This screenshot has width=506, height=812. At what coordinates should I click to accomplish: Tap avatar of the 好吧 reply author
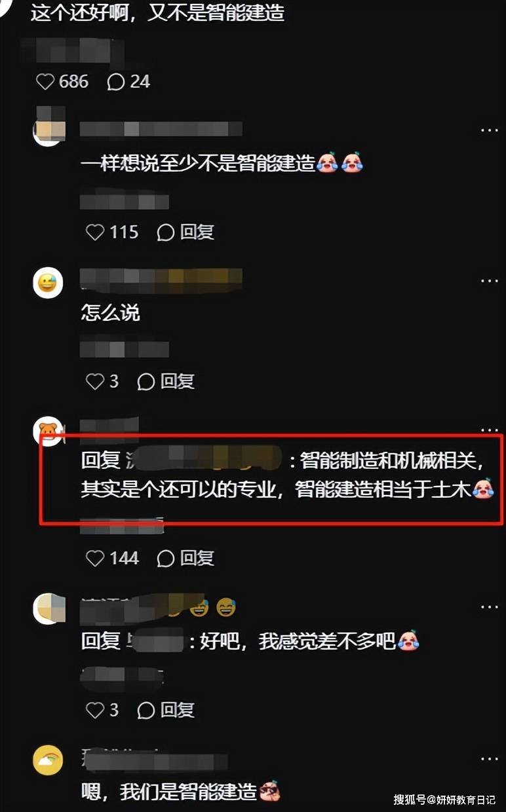pos(48,609)
